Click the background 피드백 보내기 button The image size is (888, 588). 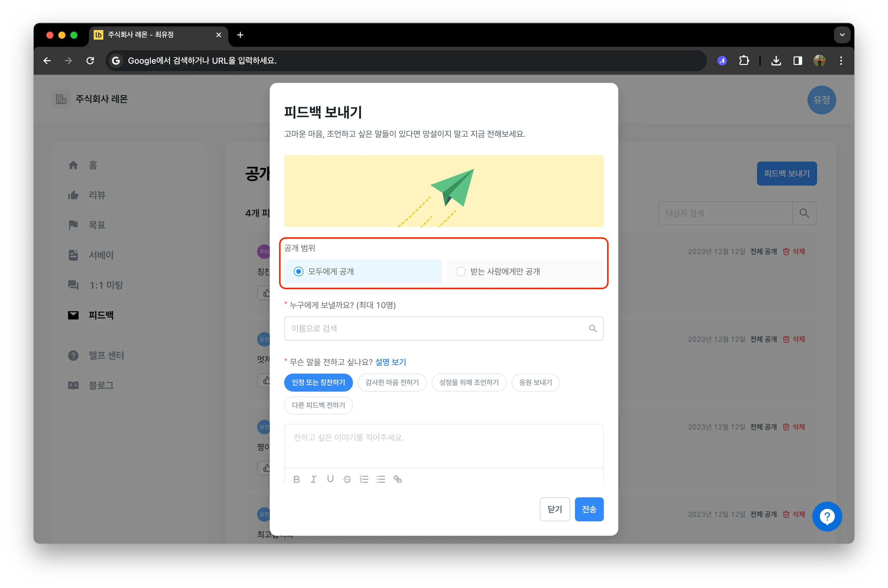[x=787, y=174]
